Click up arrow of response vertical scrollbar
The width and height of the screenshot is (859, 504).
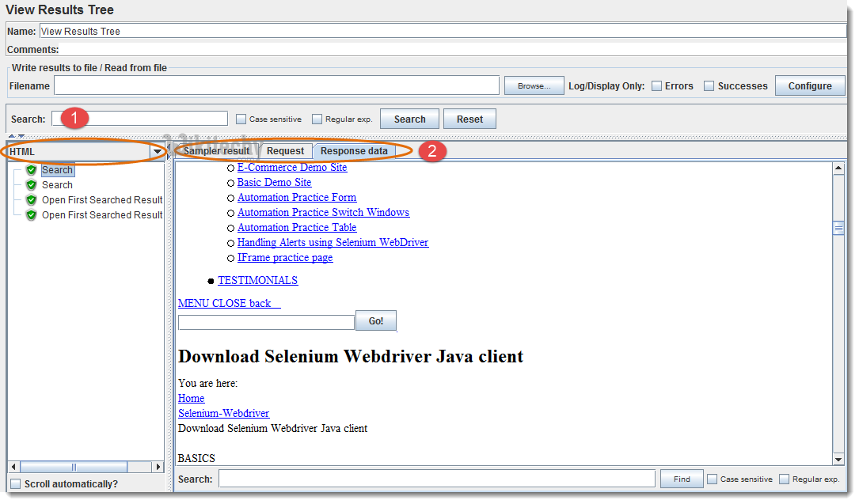[838, 168]
